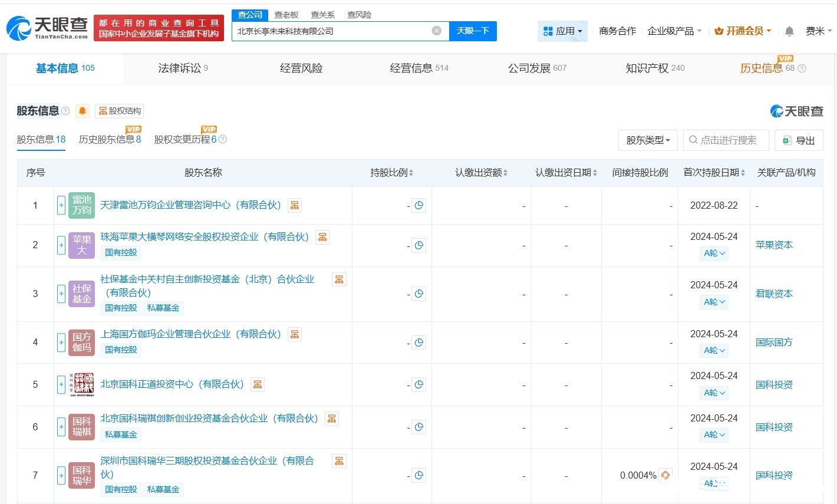
Task: Open the 应用 dropdown menu
Action: point(562,31)
